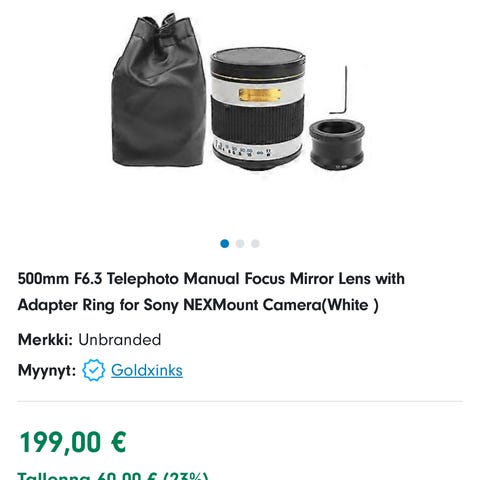The width and height of the screenshot is (480, 480).
Task: Click the Merkki label
Action: point(45,340)
